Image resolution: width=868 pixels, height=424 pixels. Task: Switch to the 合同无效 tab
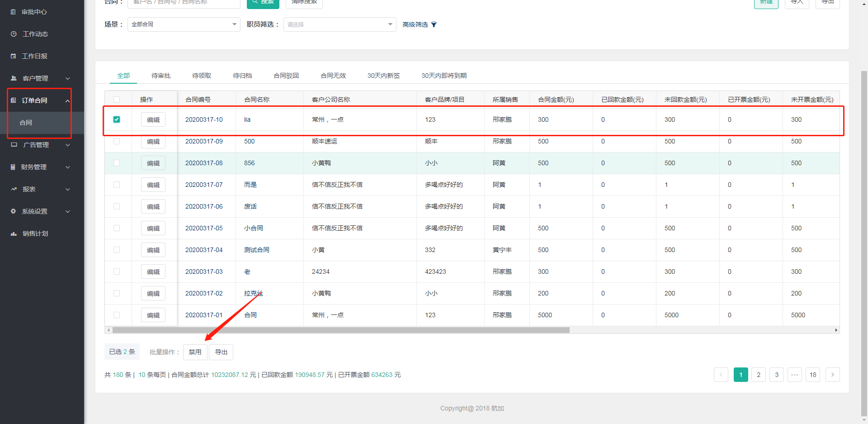pyautogui.click(x=333, y=76)
